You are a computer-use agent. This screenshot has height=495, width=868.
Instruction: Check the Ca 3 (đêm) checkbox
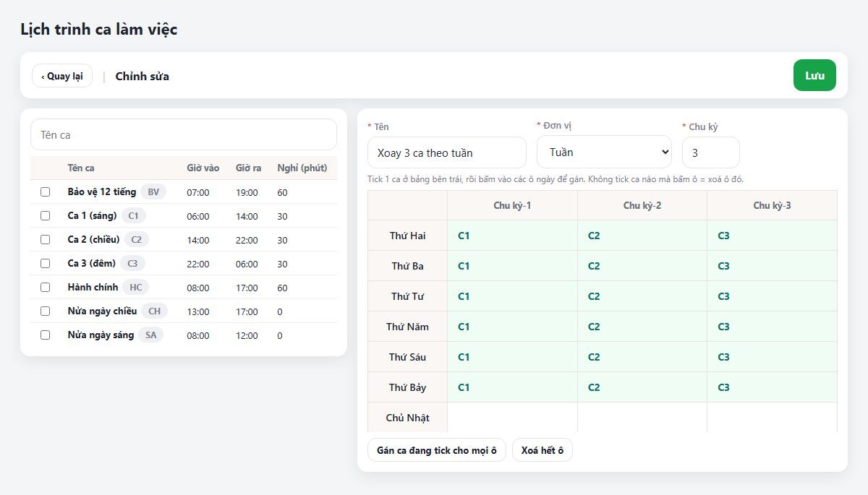point(45,264)
